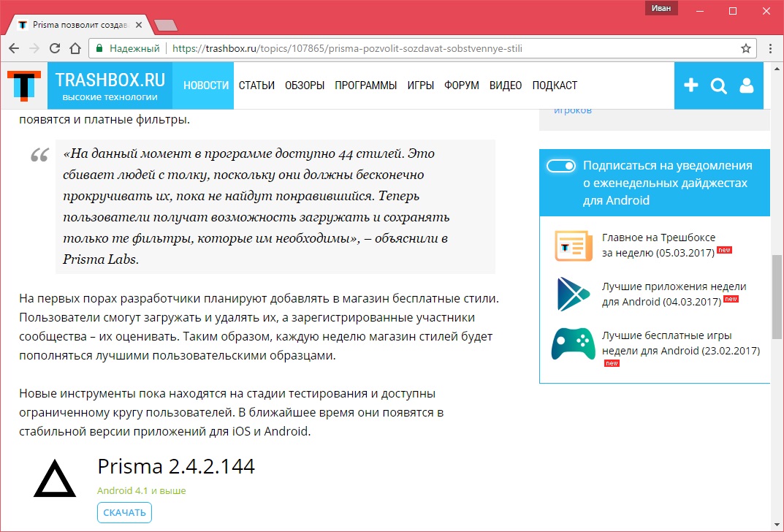Screen dimensions: 784x532
Task: Open the browser Home page
Action: tap(75, 48)
